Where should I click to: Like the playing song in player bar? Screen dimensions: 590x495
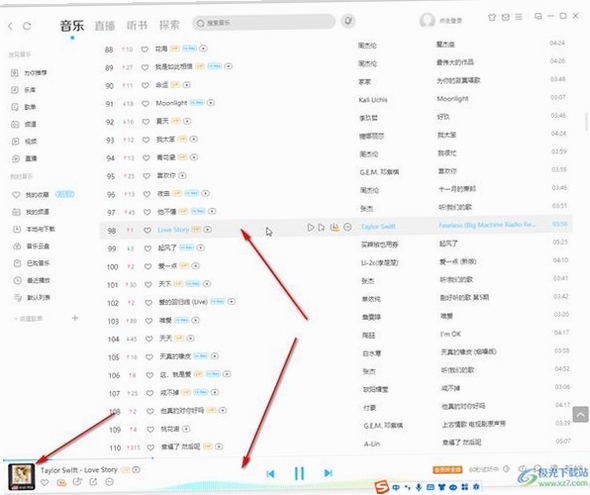pos(45,482)
